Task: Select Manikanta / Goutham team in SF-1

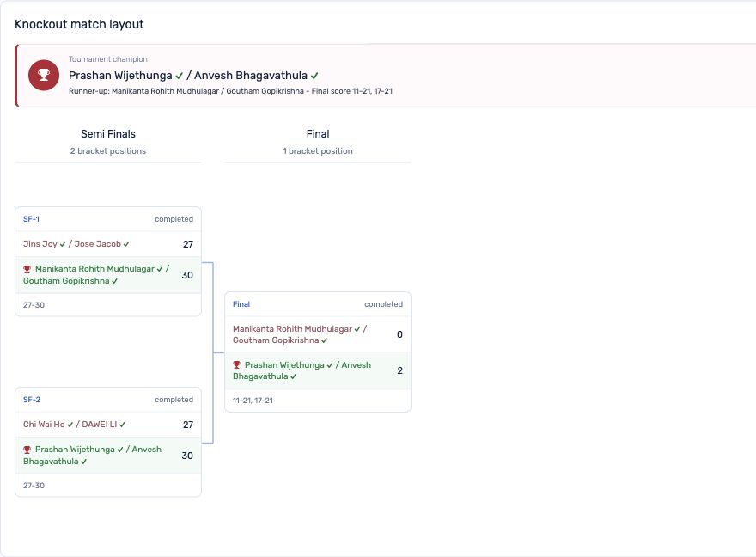Action: click(96, 275)
